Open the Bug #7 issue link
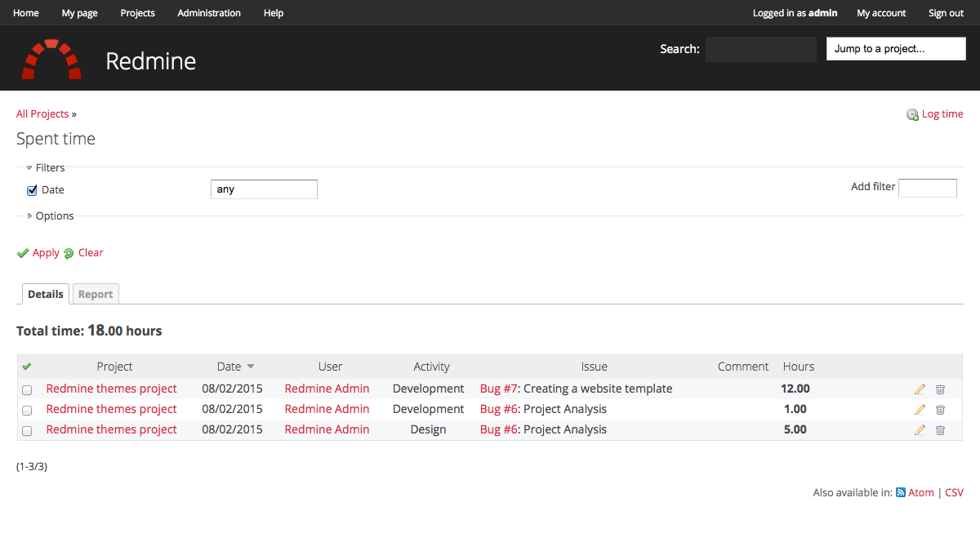 [499, 389]
